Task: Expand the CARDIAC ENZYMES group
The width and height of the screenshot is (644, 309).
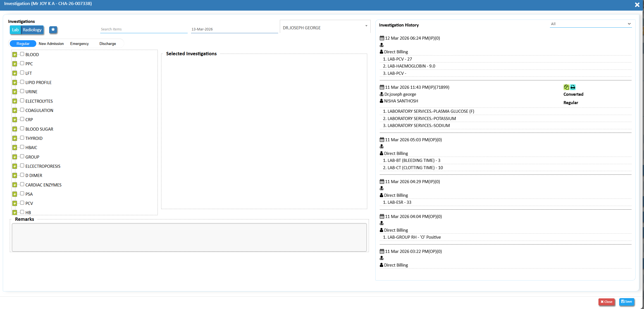Action: click(15, 185)
